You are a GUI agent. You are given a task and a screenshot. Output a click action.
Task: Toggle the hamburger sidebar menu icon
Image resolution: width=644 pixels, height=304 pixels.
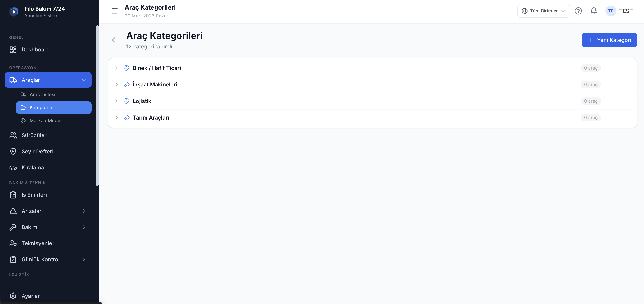(115, 11)
